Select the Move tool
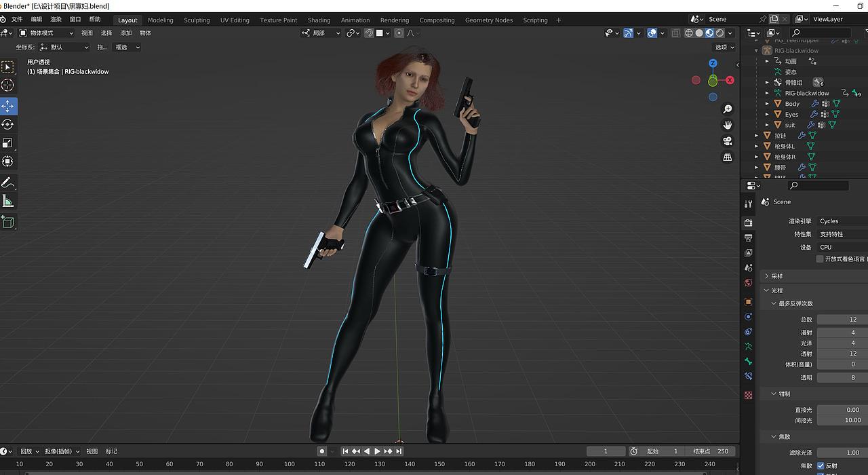The width and height of the screenshot is (868, 475). pos(7,106)
